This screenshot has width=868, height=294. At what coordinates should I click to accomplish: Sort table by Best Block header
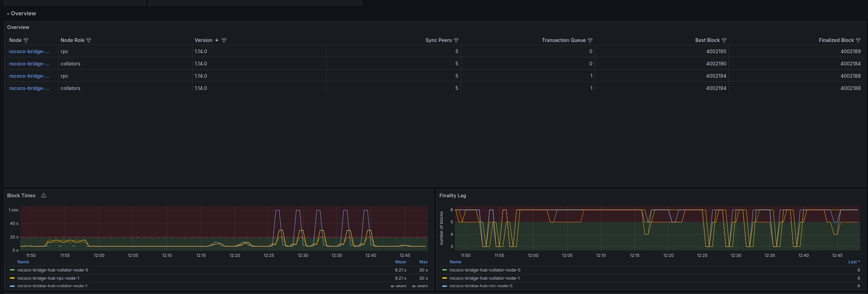point(707,40)
